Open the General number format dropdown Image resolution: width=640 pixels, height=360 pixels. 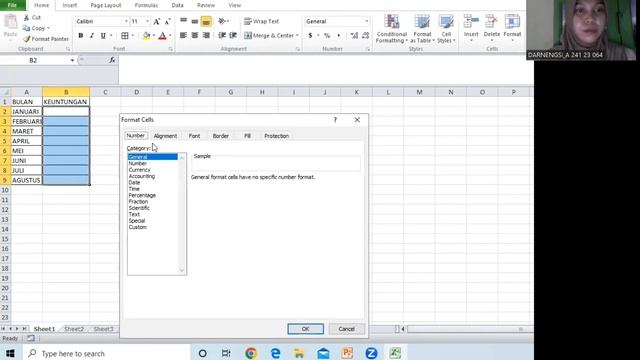coord(367,21)
